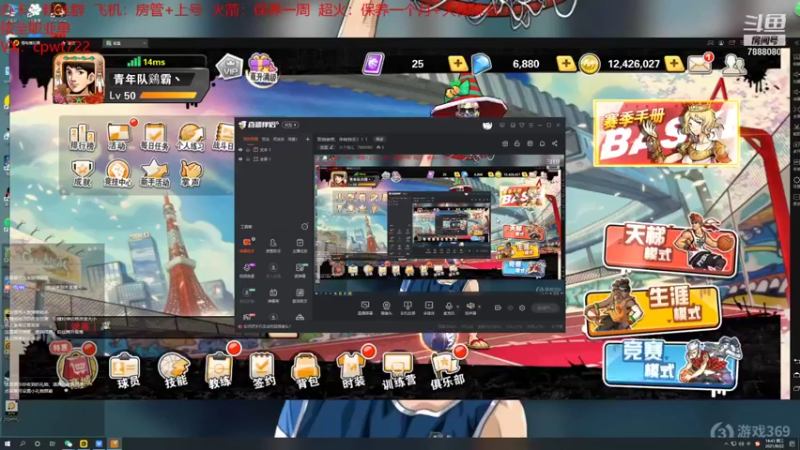Open the Windows Start menu
Screen dimensions: 800x450
pos(7,444)
